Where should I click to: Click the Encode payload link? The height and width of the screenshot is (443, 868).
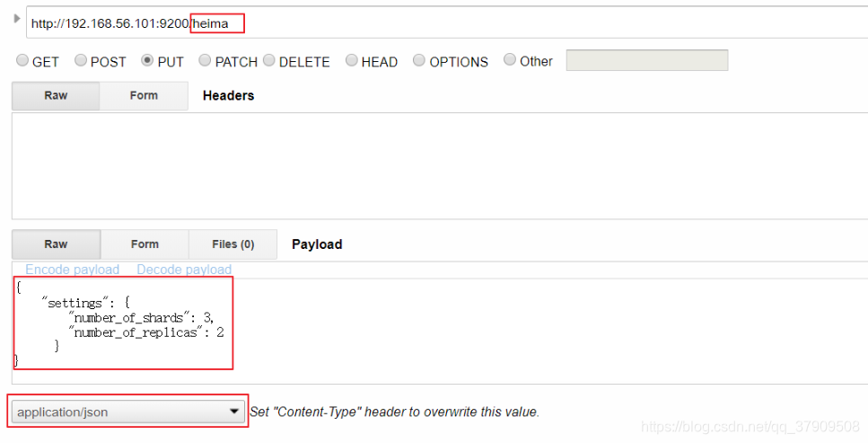(x=73, y=270)
